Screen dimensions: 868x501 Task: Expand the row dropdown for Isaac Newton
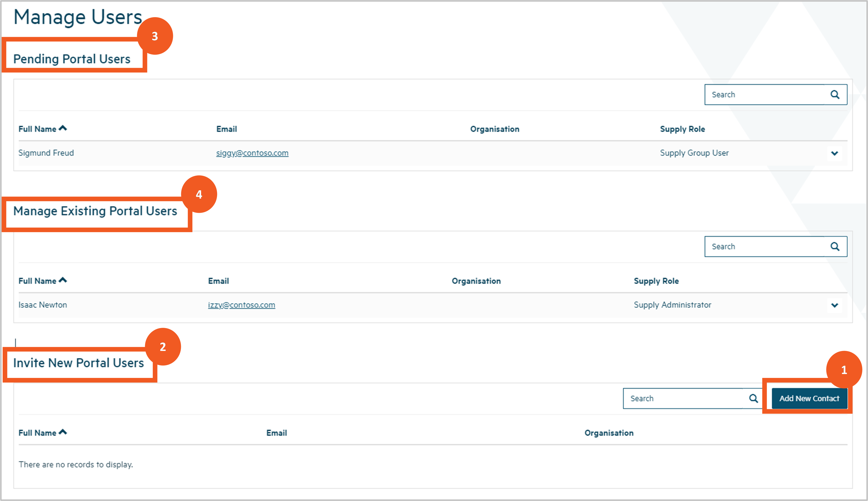tap(835, 305)
